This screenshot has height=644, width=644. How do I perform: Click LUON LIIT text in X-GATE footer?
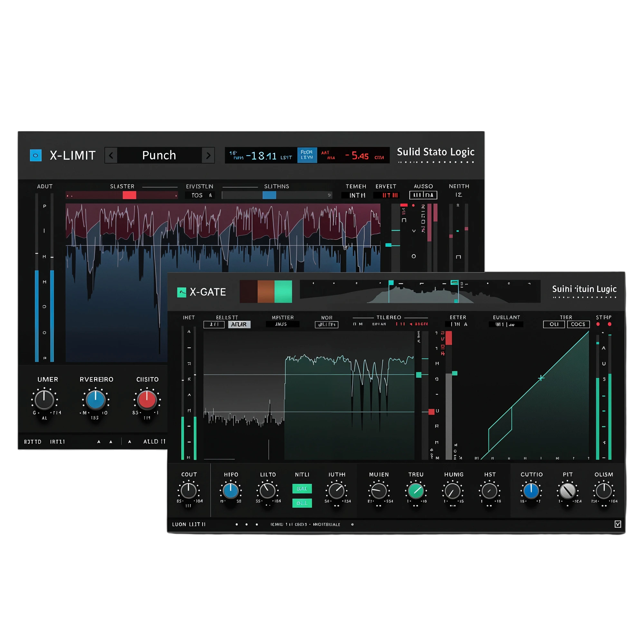coord(189,524)
